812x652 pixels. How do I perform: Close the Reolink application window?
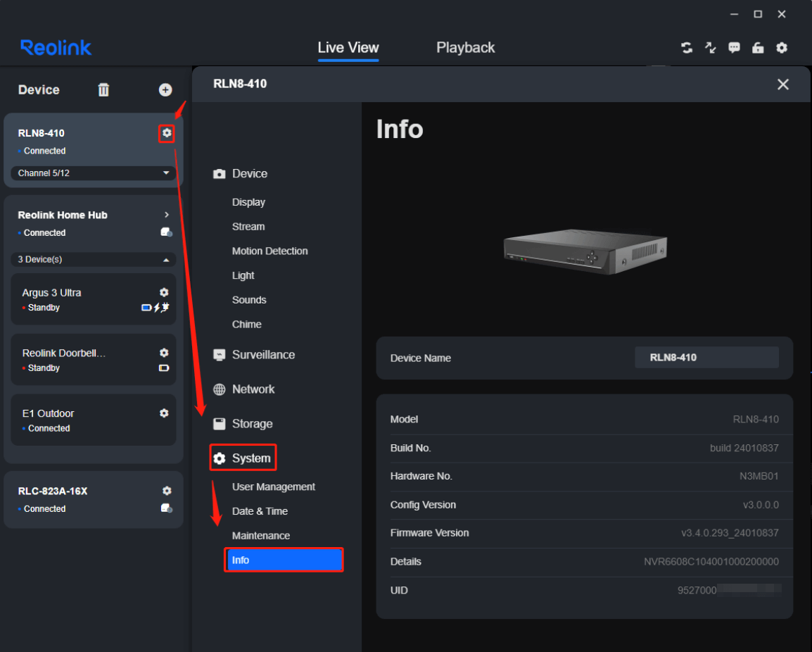point(782,15)
